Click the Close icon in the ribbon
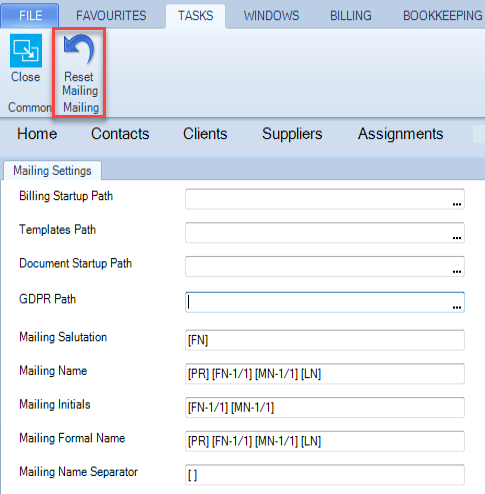Screen dimensions: 485x494 (x=26, y=51)
